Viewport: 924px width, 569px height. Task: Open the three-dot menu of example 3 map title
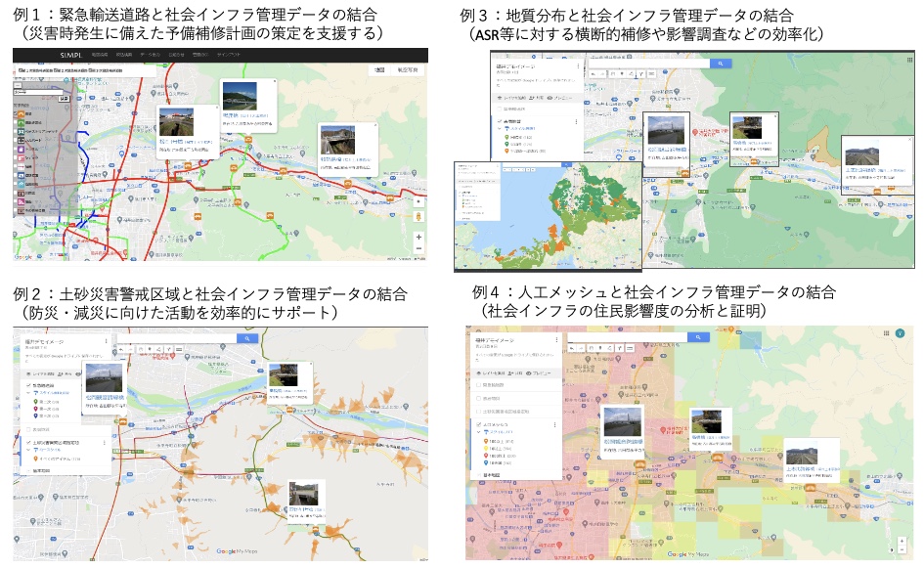[x=578, y=68]
